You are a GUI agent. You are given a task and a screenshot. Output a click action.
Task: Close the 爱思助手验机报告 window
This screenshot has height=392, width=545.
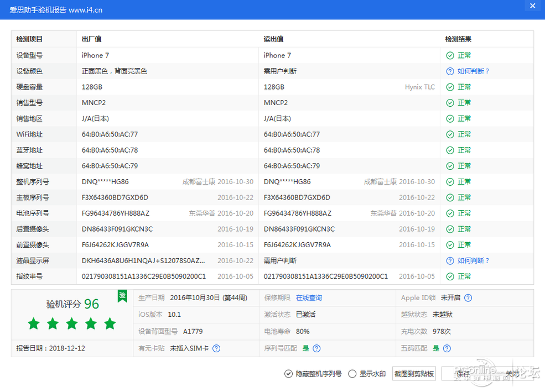532,6
